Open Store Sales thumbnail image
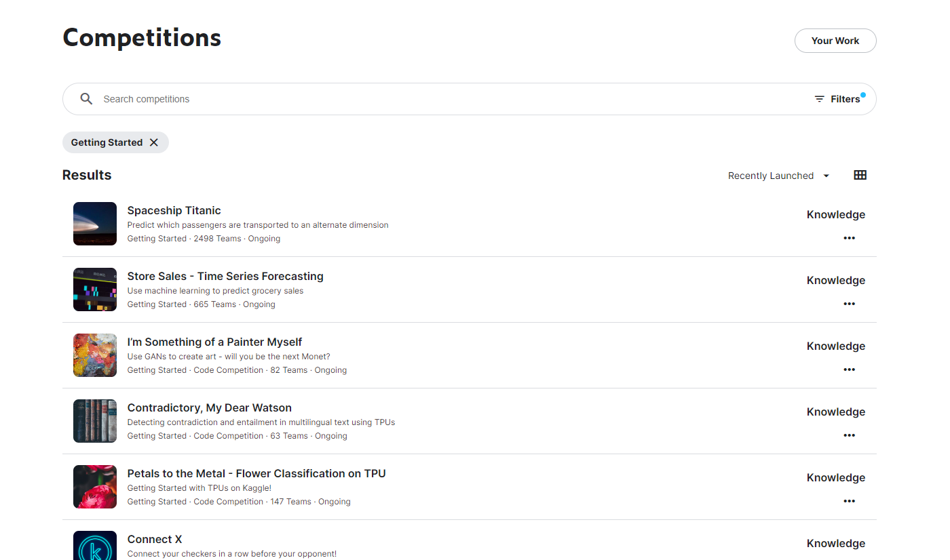Image resolution: width=950 pixels, height=560 pixels. [95, 289]
